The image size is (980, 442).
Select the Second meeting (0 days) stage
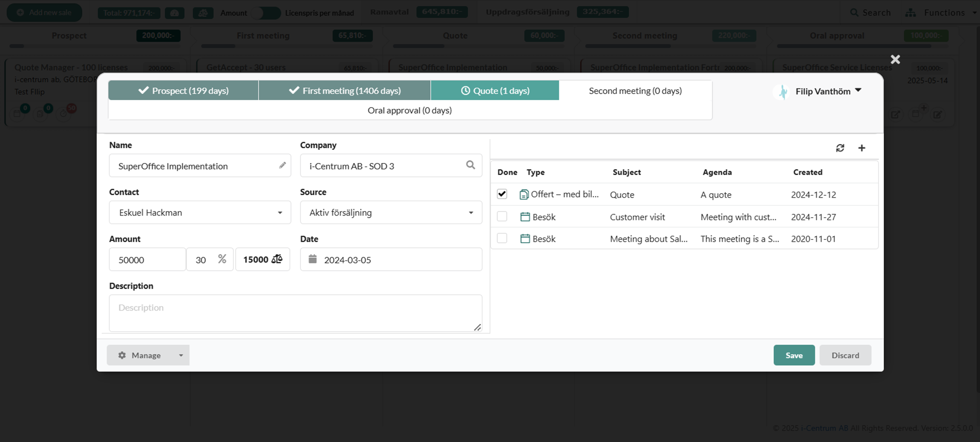tap(636, 90)
